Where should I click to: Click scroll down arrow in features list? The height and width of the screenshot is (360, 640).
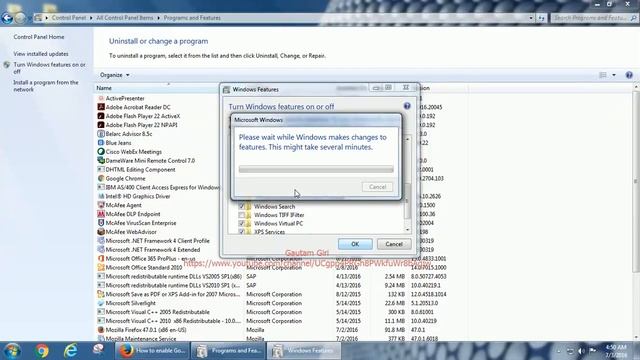click(407, 230)
